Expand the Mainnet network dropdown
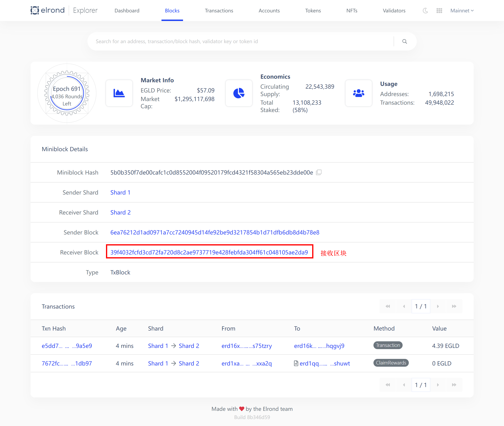Viewport: 504px width, 426px height. coord(462,11)
